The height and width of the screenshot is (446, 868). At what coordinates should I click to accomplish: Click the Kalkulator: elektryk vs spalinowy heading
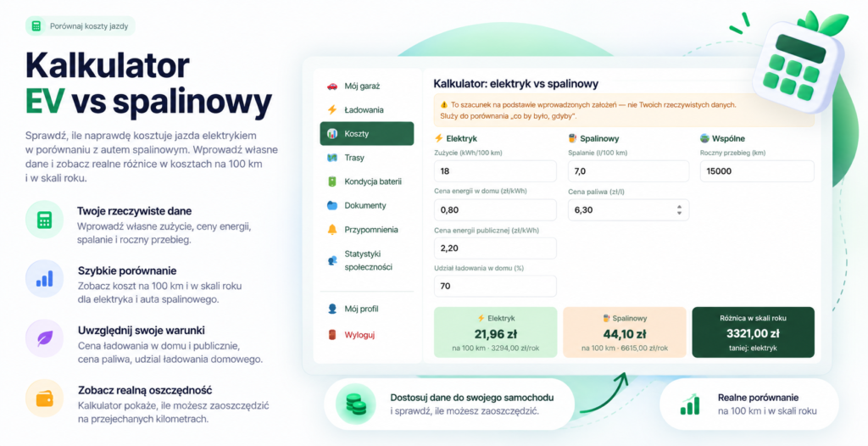coord(516,84)
